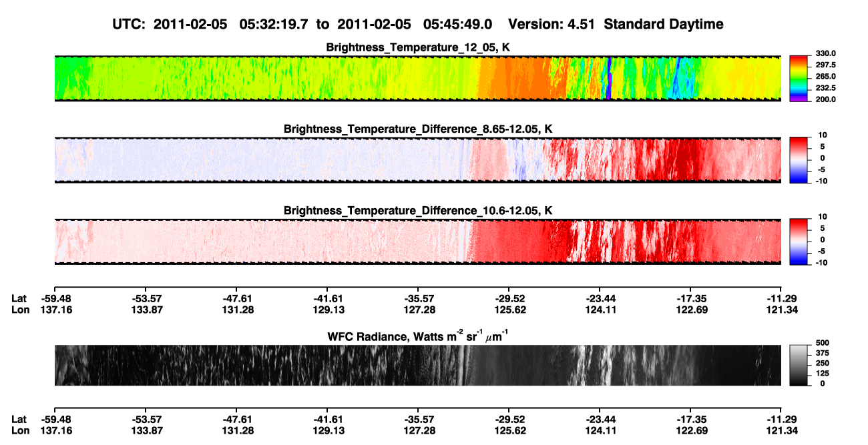The width and height of the screenshot is (868, 445).
Task: Click the 250 label on the WFC colorbar
Action: coord(823,363)
